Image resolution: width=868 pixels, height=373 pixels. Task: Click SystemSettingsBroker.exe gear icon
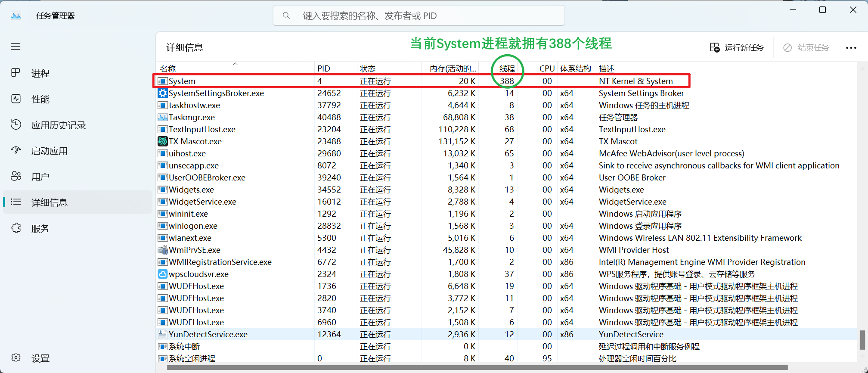tap(163, 93)
